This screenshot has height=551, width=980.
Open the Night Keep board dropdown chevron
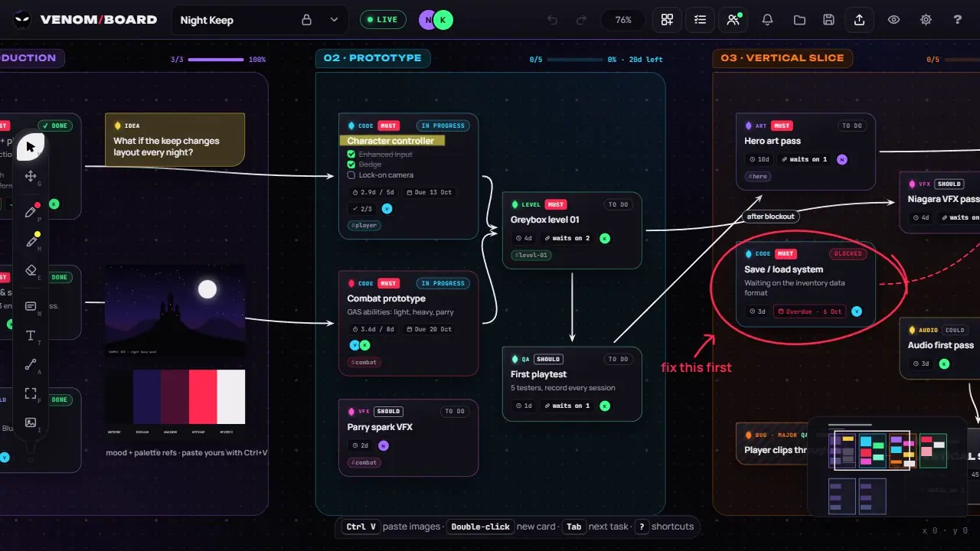tap(335, 20)
